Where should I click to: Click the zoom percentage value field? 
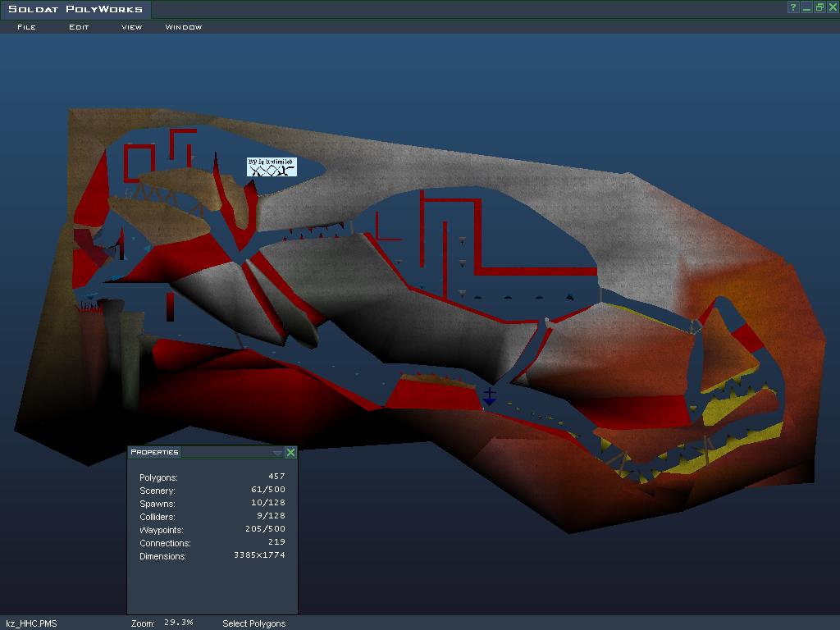[178, 623]
